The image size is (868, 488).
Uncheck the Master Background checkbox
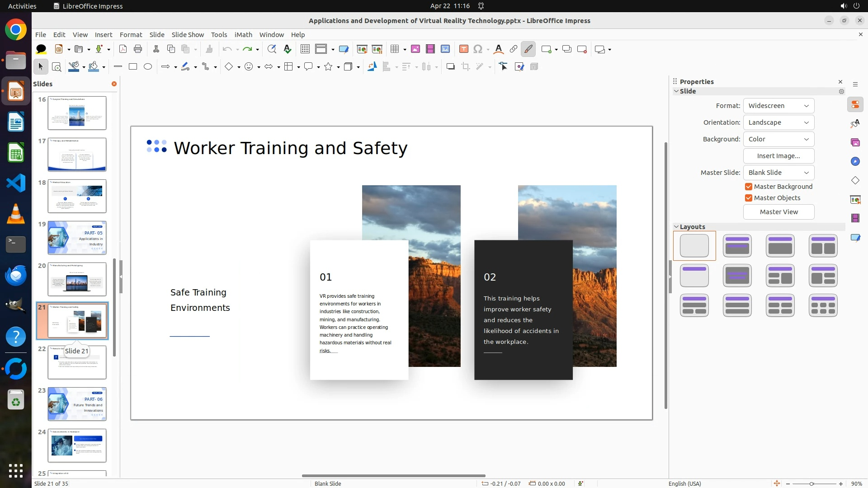click(749, 187)
